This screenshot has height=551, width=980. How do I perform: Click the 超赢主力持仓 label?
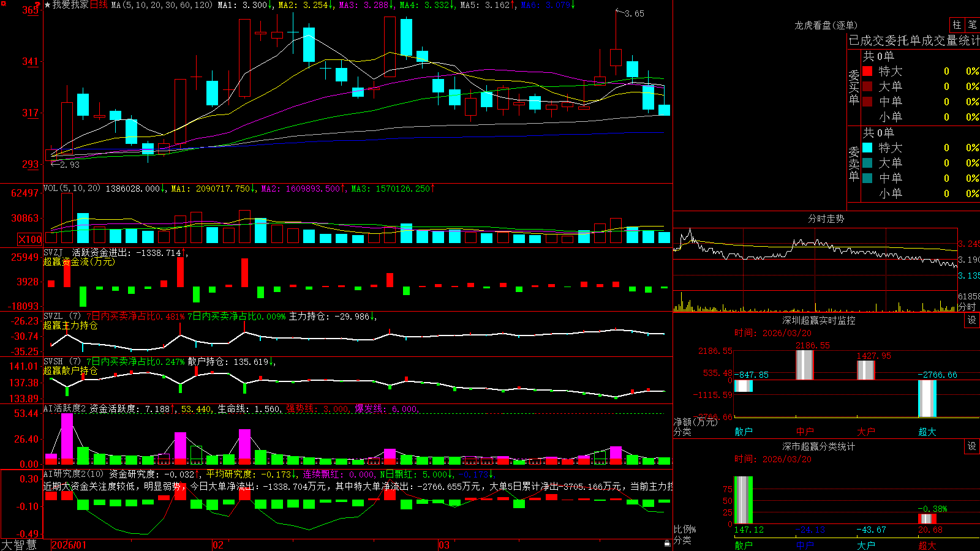point(70,325)
